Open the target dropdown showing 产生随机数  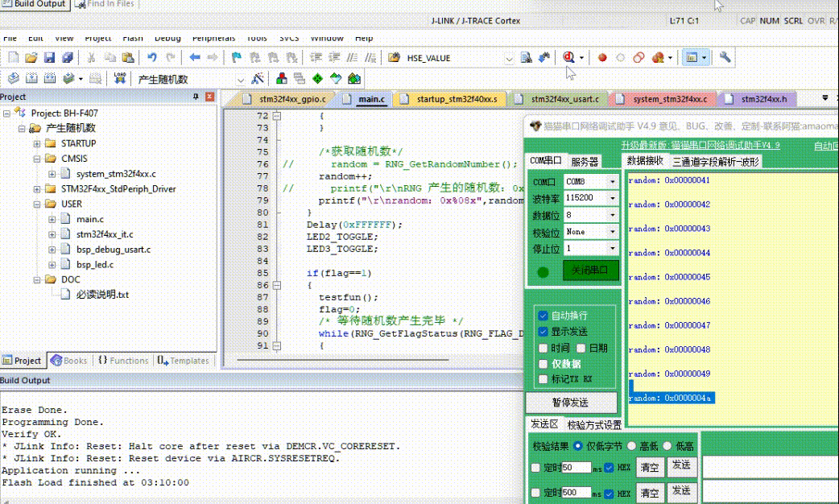241,80
